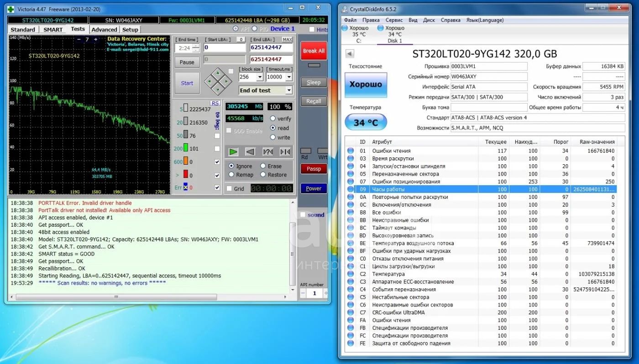Select the reverse scan direction icon
Image resolution: width=639 pixels, height=364 pixels.
(250, 151)
